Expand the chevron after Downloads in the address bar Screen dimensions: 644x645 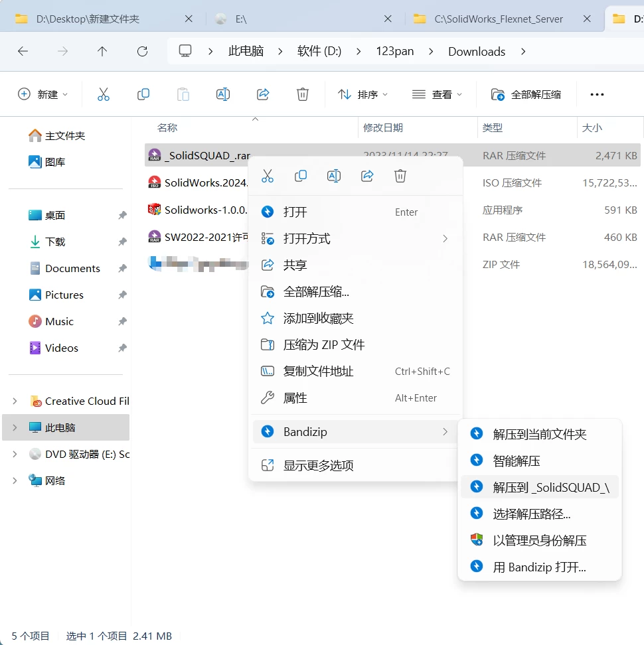click(523, 51)
